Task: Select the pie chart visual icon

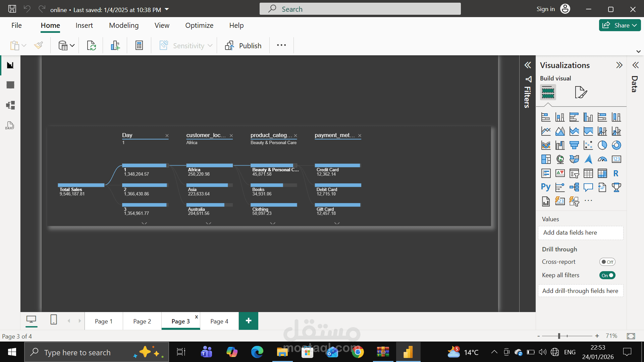Action: [602, 145]
